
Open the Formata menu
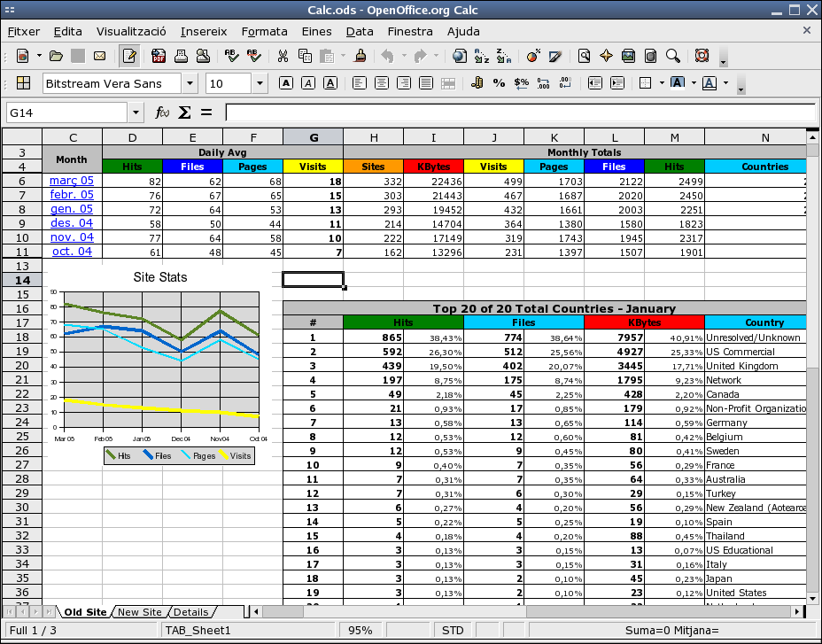pyautogui.click(x=264, y=32)
